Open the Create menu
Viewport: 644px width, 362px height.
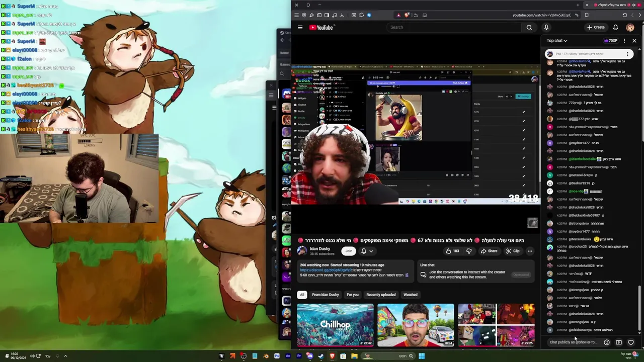(x=596, y=27)
